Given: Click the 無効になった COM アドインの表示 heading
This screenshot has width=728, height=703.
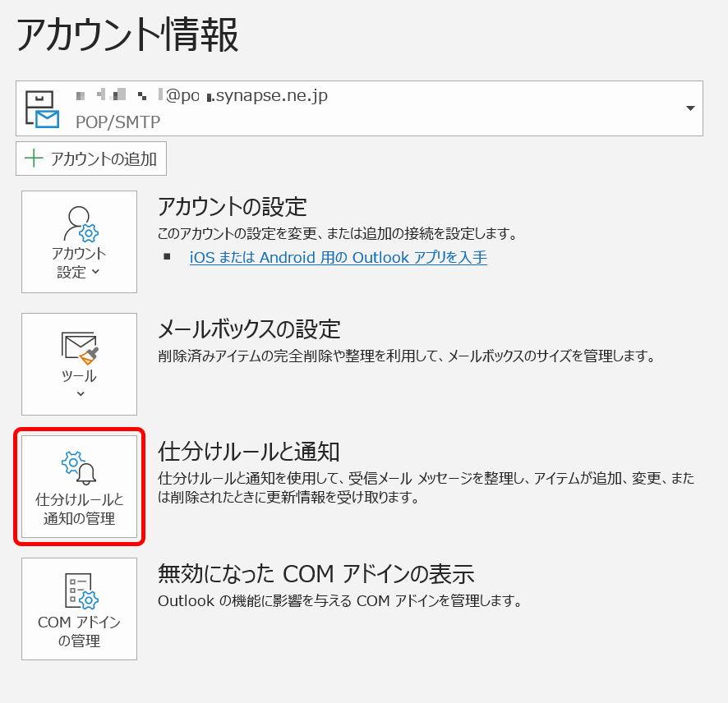Looking at the screenshot, I should tap(316, 574).
